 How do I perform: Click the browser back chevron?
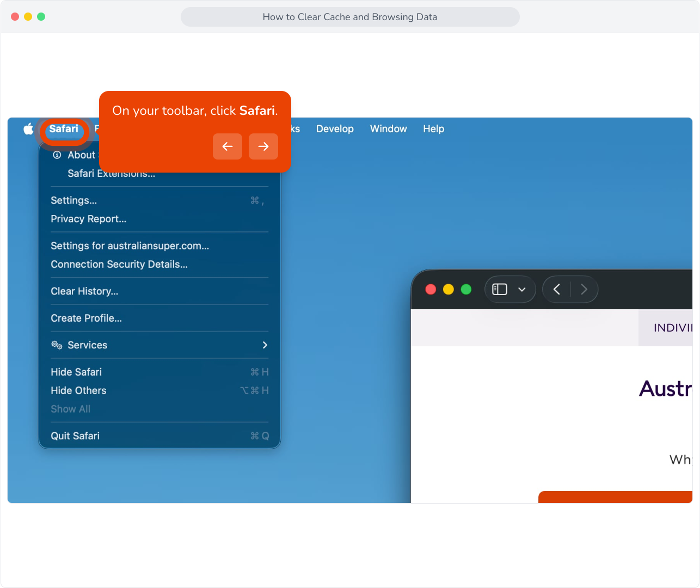(556, 289)
